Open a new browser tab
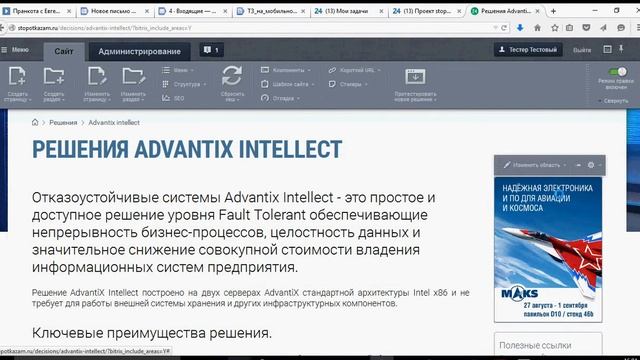The width and height of the screenshot is (640, 360). pyautogui.click(x=553, y=11)
